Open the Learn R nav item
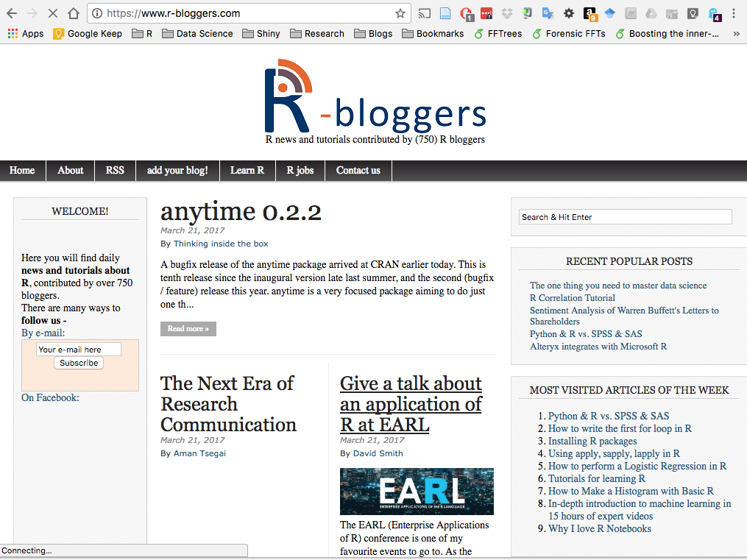 [x=247, y=171]
